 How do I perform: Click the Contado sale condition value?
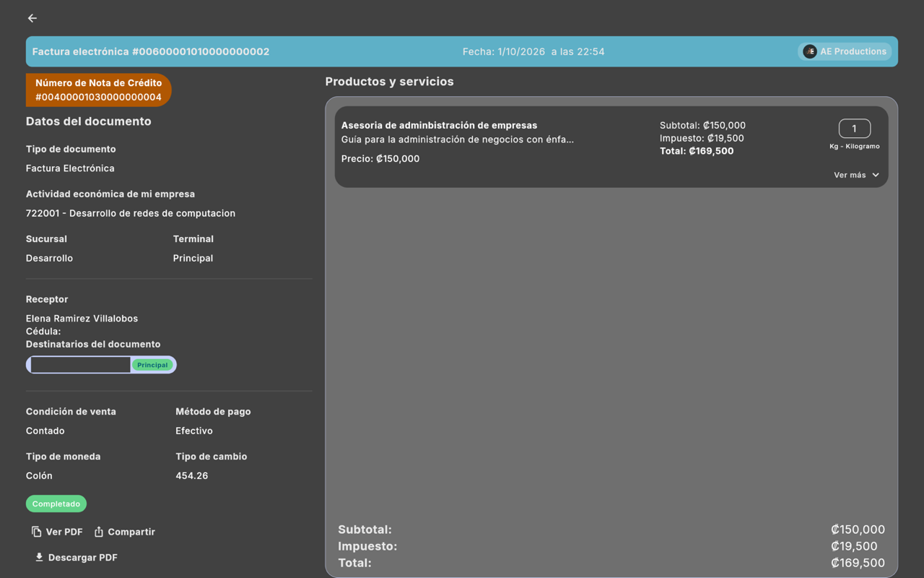(45, 431)
